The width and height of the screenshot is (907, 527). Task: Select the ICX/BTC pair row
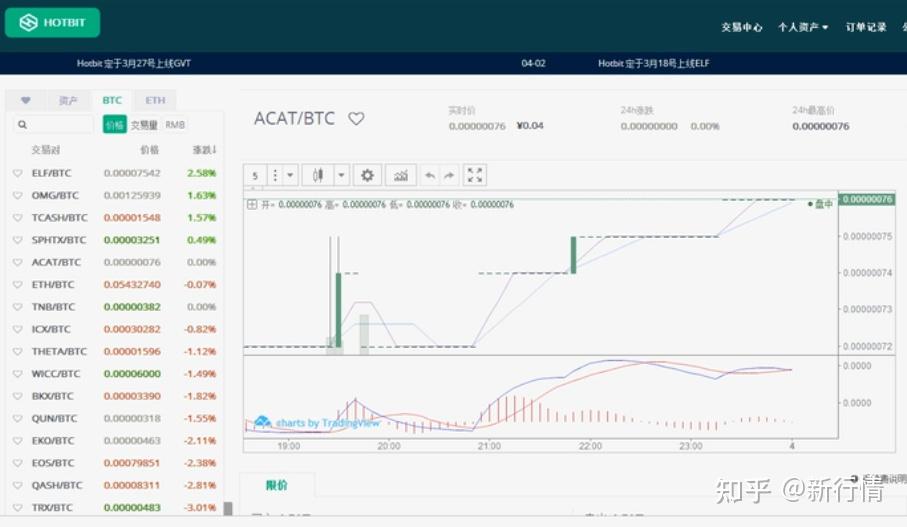click(x=115, y=329)
